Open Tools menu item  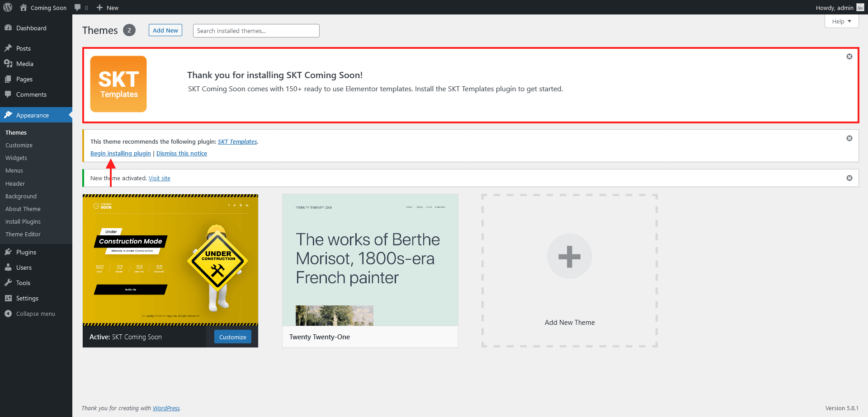click(36, 283)
